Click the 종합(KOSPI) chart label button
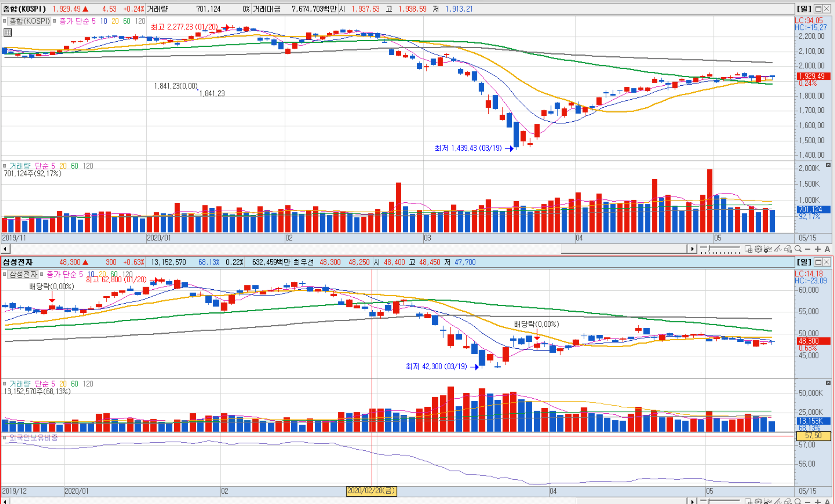Viewport: 835px width, 504px height. click(x=29, y=21)
